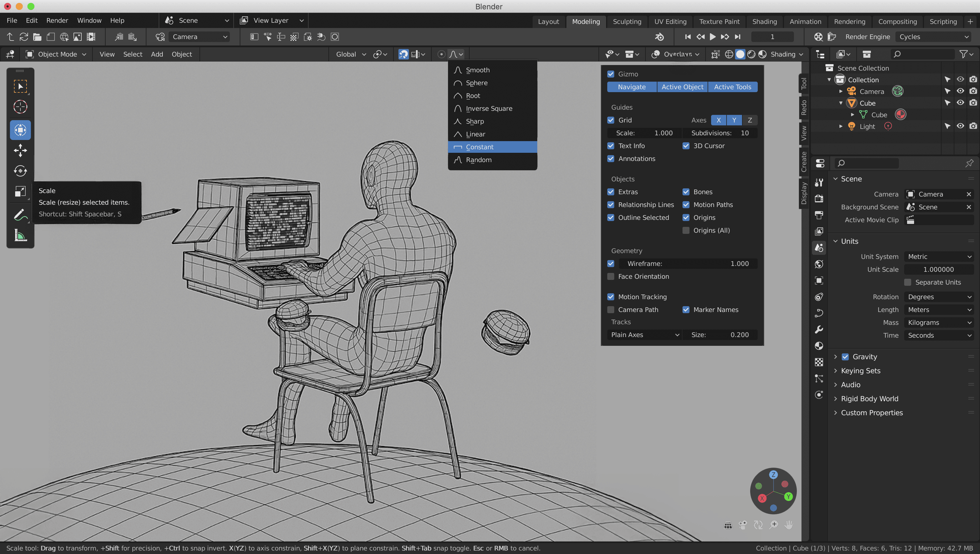Click the zoom magnifier viewport gizmo
980x554 pixels.
[774, 525]
